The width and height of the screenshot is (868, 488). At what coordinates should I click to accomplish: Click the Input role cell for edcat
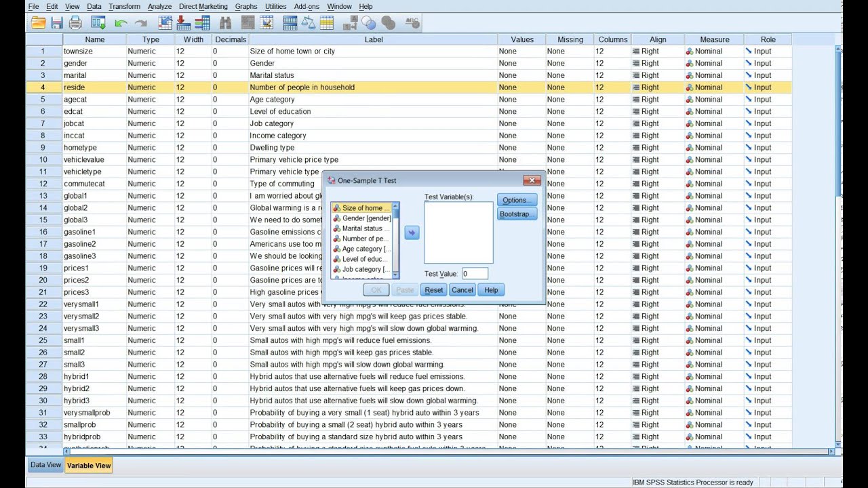pos(768,111)
